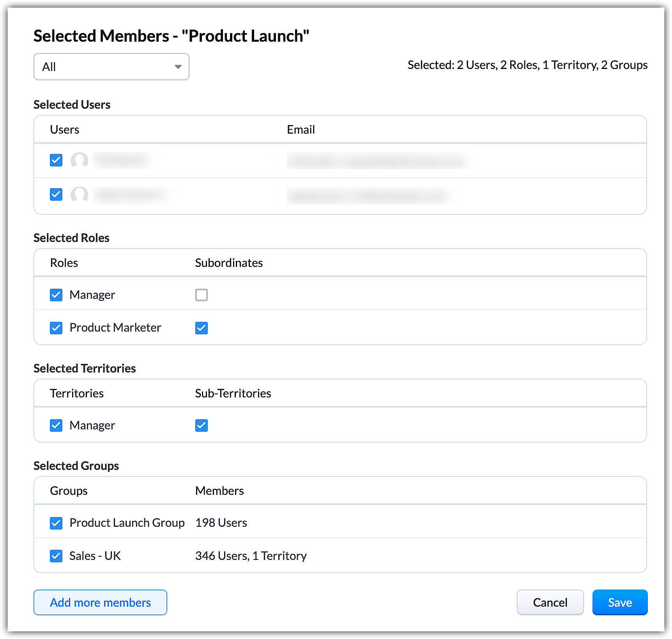The width and height of the screenshot is (672, 639).
Task: Click the first user's avatar icon
Action: (80, 160)
